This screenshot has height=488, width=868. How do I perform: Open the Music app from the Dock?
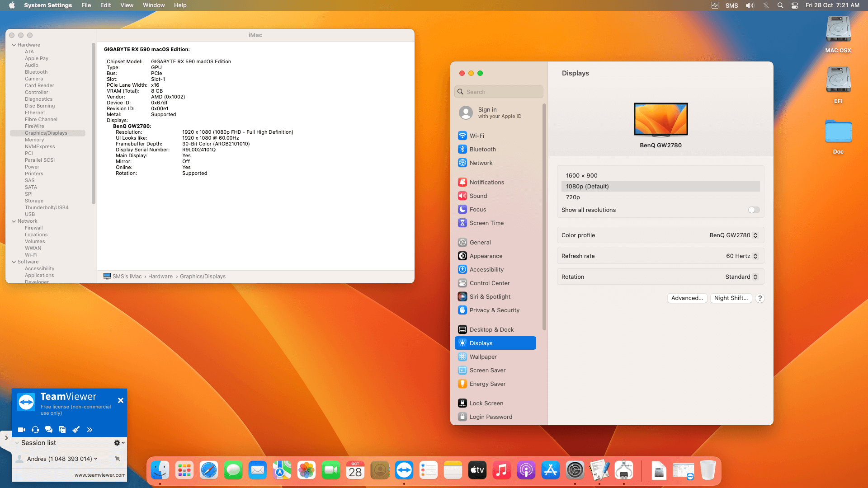click(x=501, y=470)
